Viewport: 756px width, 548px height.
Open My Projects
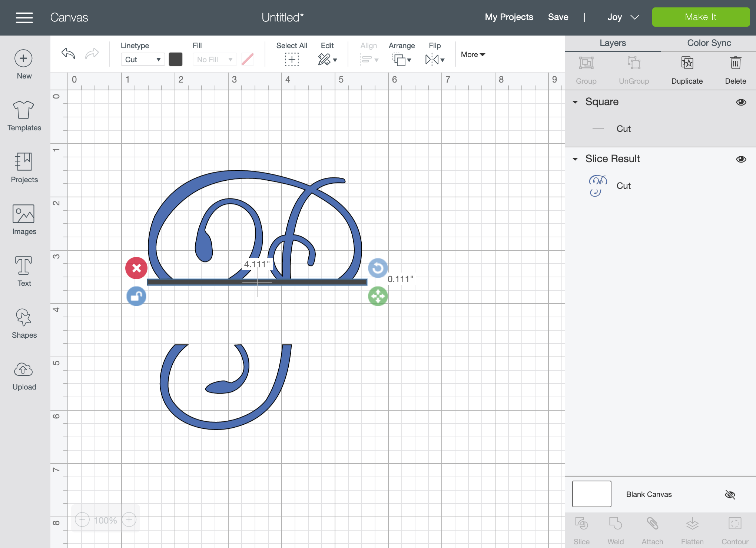[x=509, y=17]
